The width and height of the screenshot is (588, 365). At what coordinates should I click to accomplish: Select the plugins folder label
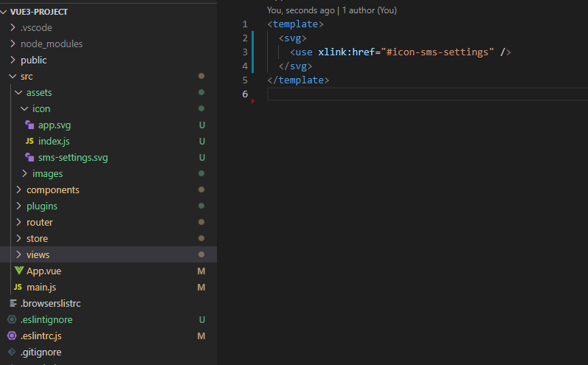click(42, 206)
